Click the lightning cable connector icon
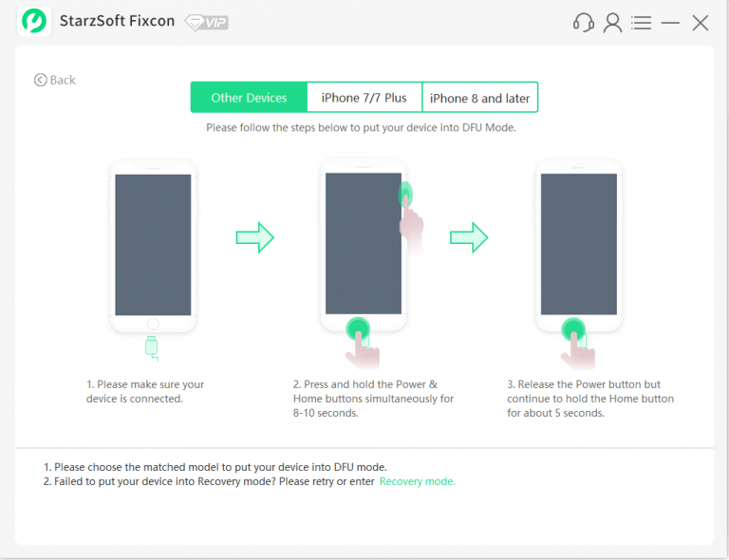The width and height of the screenshot is (729, 560). point(152,347)
